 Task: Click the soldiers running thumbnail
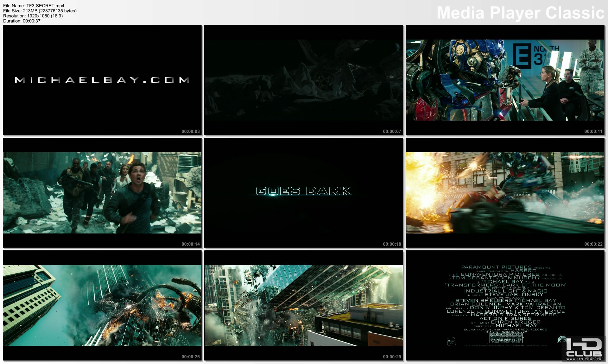[x=102, y=192]
